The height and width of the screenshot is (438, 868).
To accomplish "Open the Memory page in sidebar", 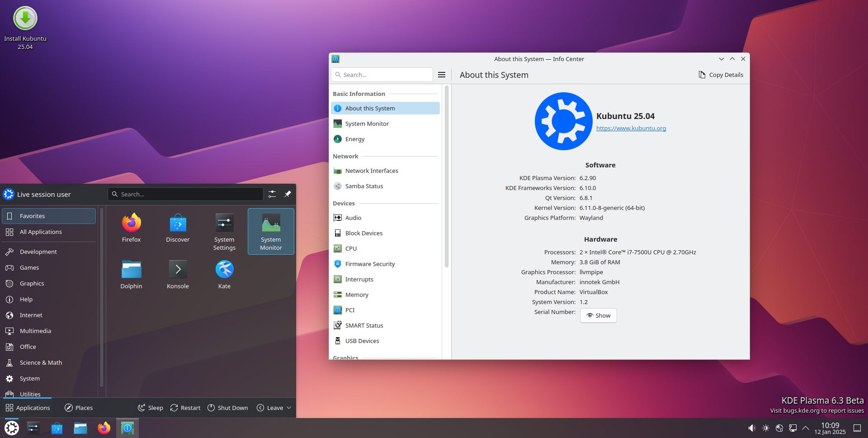I will (x=385, y=295).
